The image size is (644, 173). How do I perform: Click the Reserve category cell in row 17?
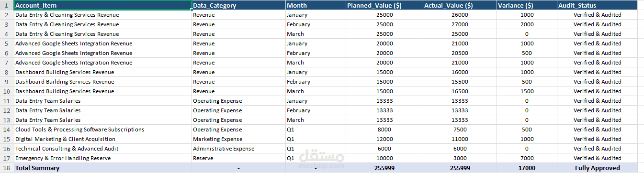point(238,158)
